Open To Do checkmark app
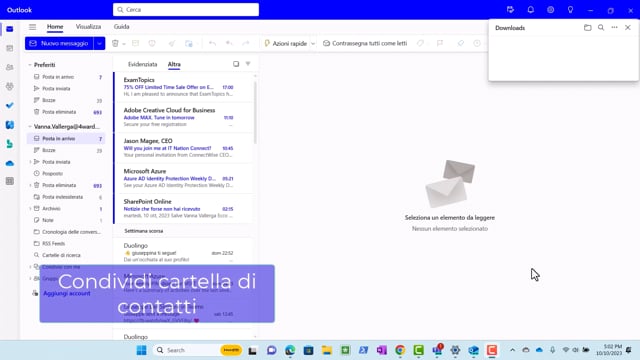The width and height of the screenshot is (640, 360). pos(10,105)
